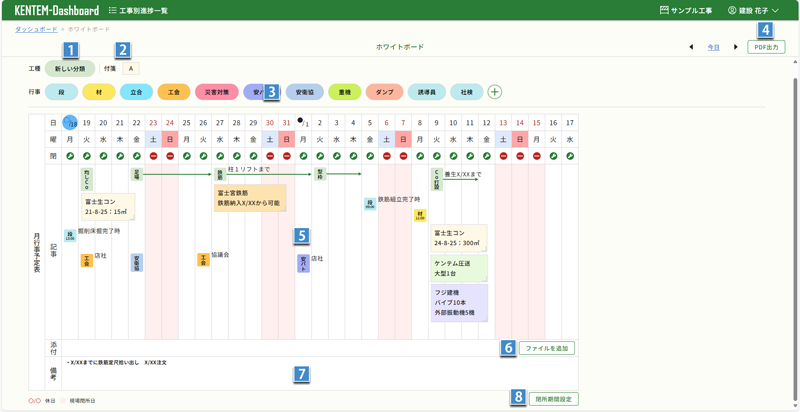Click the green plus icon to add event tag

click(x=494, y=92)
